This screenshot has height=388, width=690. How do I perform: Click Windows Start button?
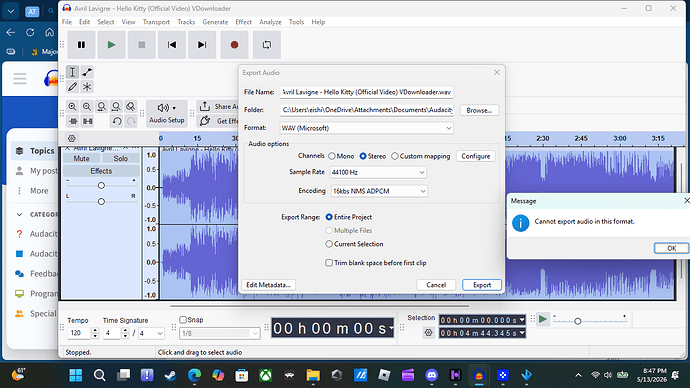[76, 375]
